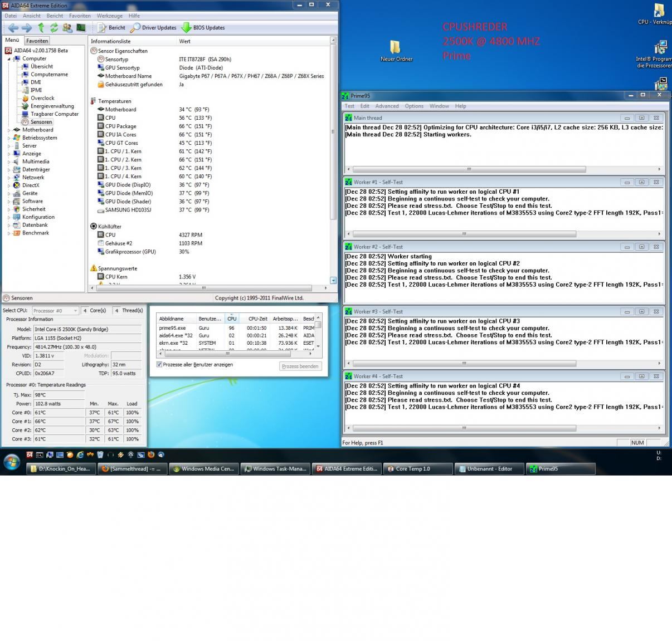The width and height of the screenshot is (672, 641).
Task: Open Prime95 Window menu
Action: (x=439, y=106)
